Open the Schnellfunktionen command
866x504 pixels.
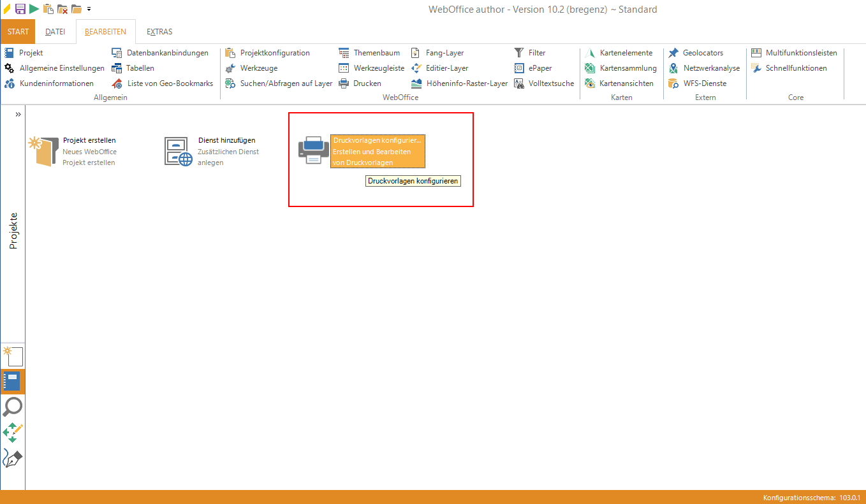click(x=789, y=68)
